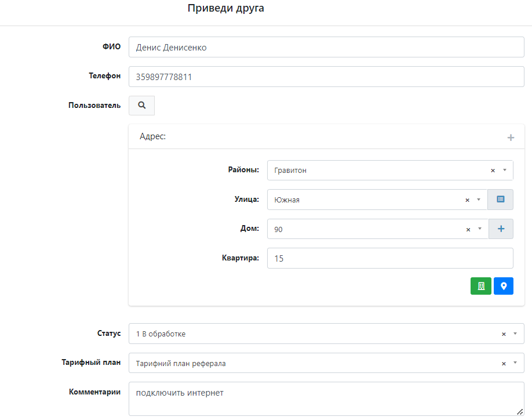Clear the Тарифный план selection
Screen dimensions: 532x420
tap(504, 364)
